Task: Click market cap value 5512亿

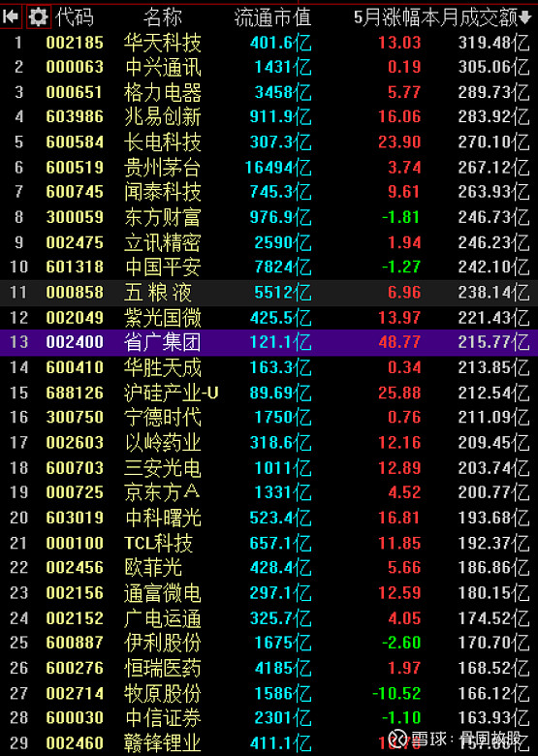Action: pos(283,292)
